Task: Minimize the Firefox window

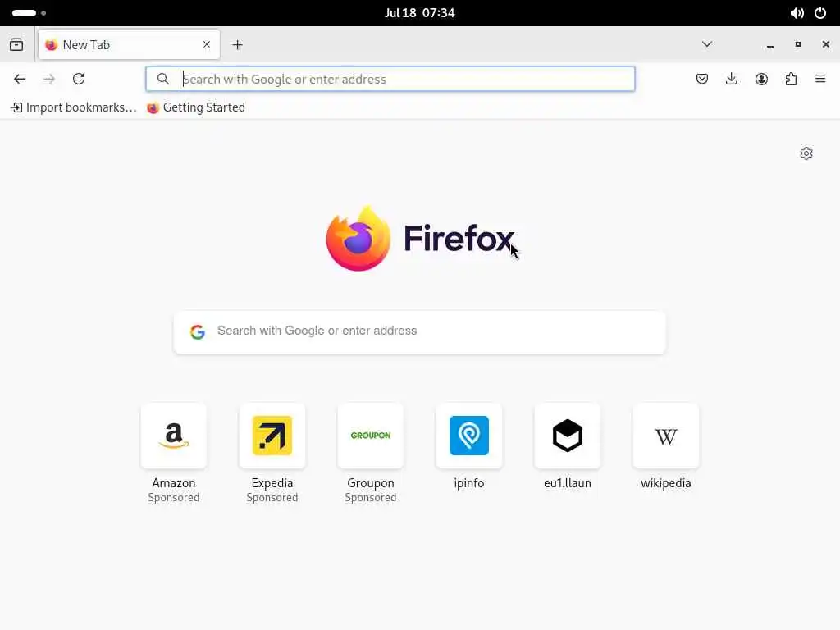Action: coord(770,45)
